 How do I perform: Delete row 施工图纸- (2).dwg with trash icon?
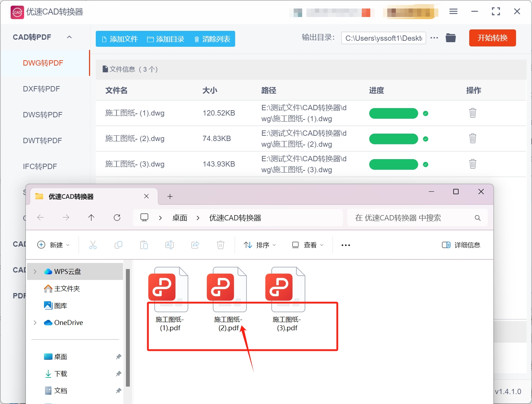(x=473, y=139)
